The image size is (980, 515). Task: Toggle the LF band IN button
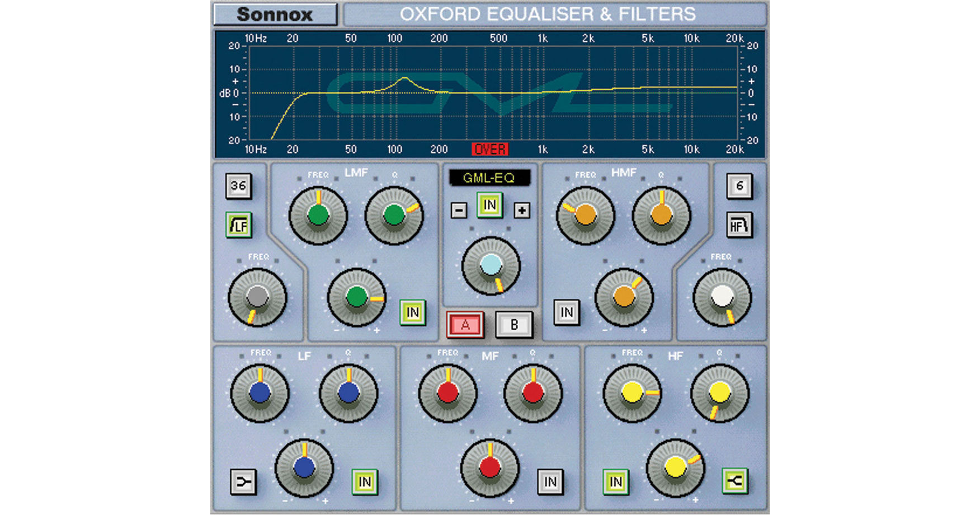(x=365, y=482)
